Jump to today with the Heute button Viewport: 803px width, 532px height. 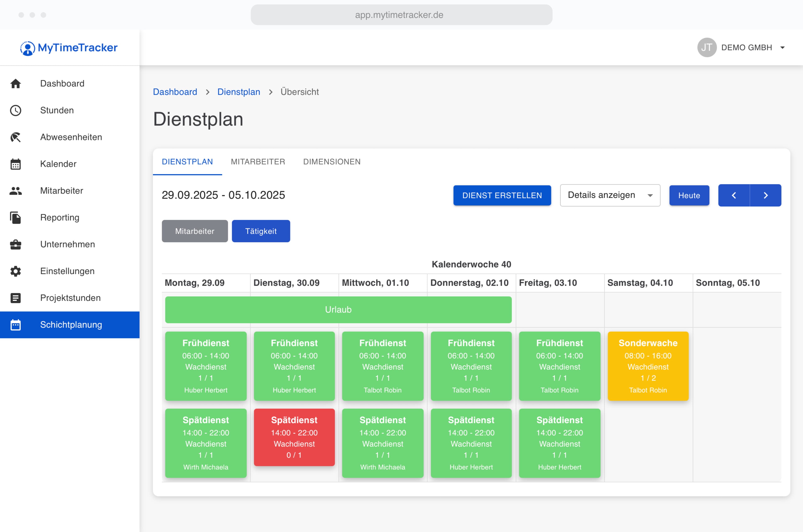click(689, 195)
